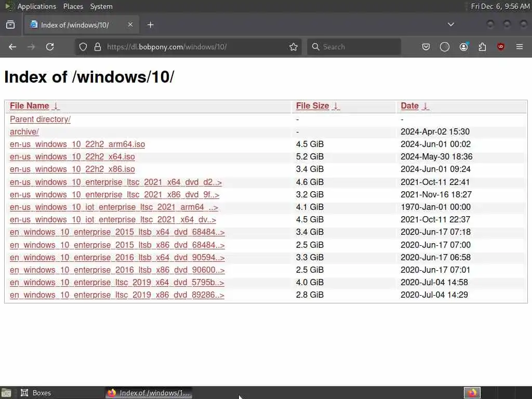Download enterprise 2016 ltsb x86 dvd 90600 file

(x=117, y=270)
